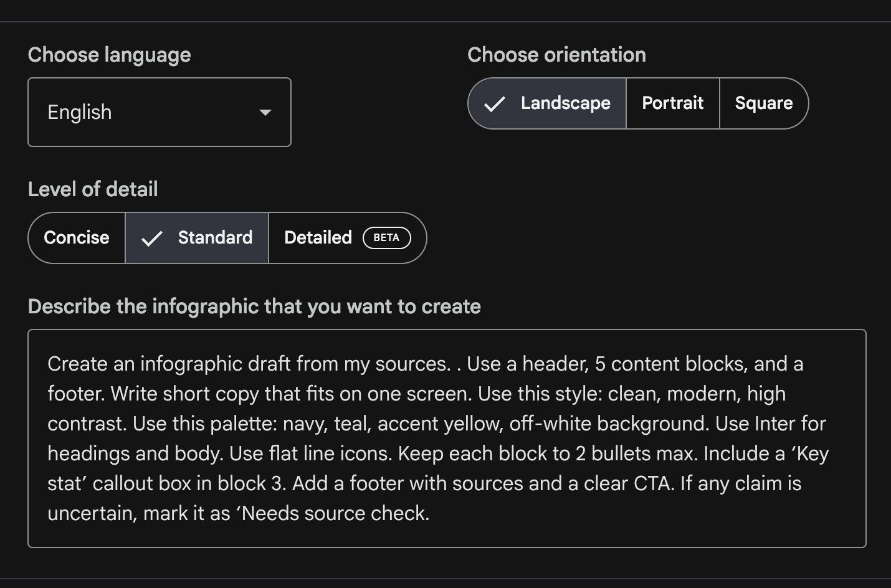Click the Square label in the orientation bar
891x588 pixels.
click(x=764, y=103)
